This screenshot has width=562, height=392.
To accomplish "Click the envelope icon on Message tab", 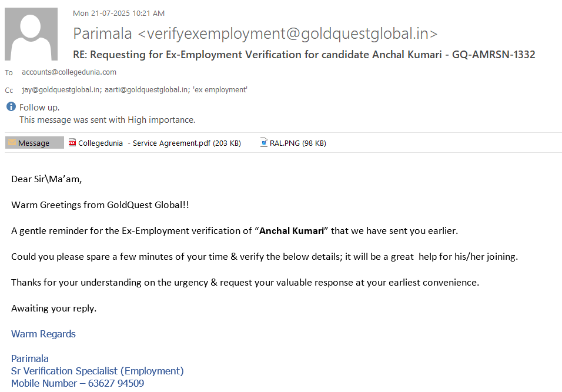I will coord(12,143).
